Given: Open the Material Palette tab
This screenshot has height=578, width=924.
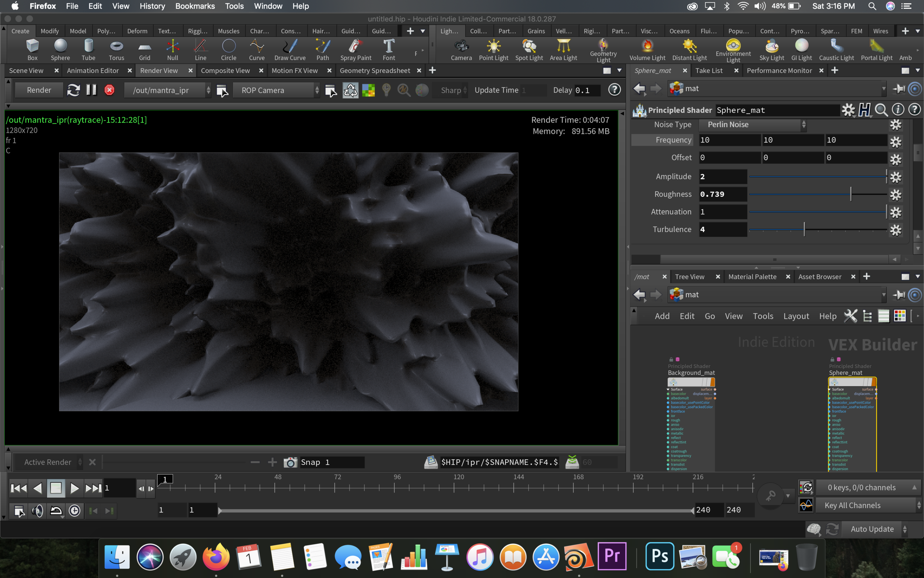Looking at the screenshot, I should click(752, 277).
